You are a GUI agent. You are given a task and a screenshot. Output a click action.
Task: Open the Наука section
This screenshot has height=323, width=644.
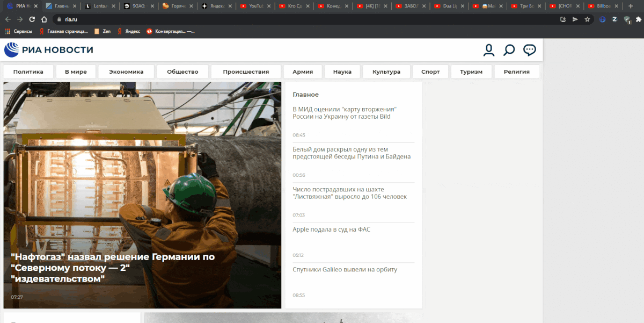(342, 71)
